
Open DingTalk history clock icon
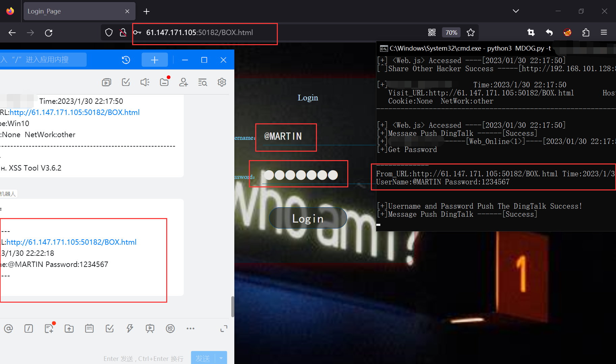click(x=126, y=60)
